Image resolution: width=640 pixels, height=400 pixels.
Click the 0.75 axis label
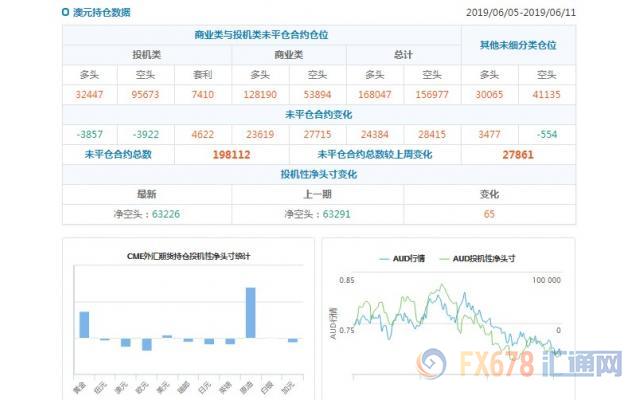[347, 330]
